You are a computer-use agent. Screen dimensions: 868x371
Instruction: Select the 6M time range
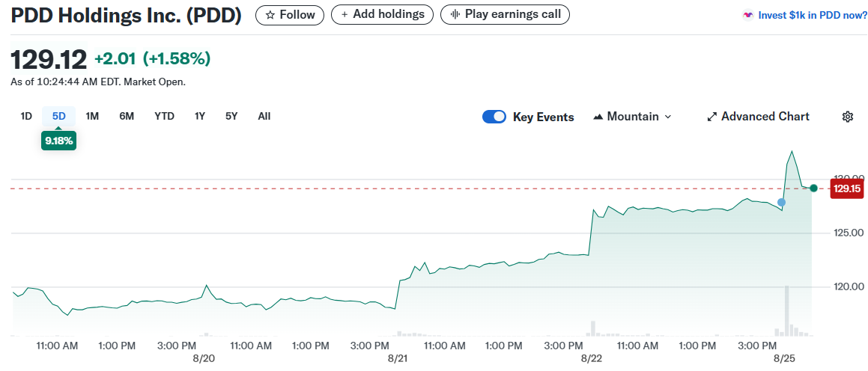pyautogui.click(x=127, y=116)
